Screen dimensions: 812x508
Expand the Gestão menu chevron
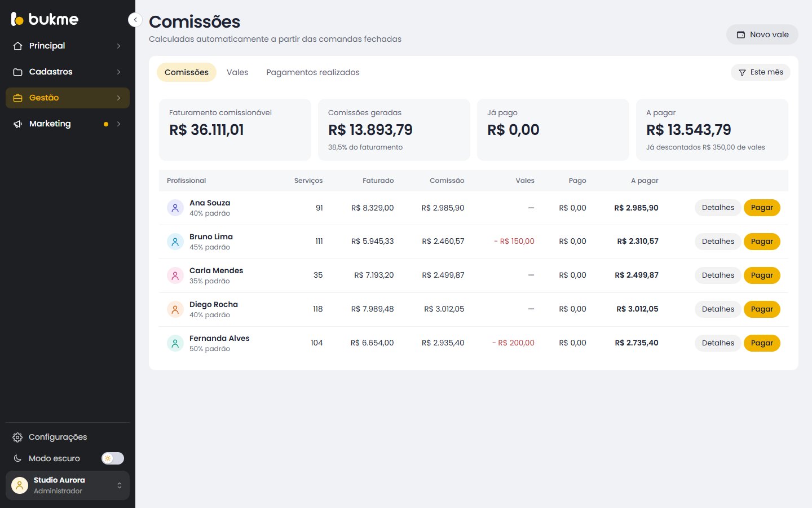point(118,98)
